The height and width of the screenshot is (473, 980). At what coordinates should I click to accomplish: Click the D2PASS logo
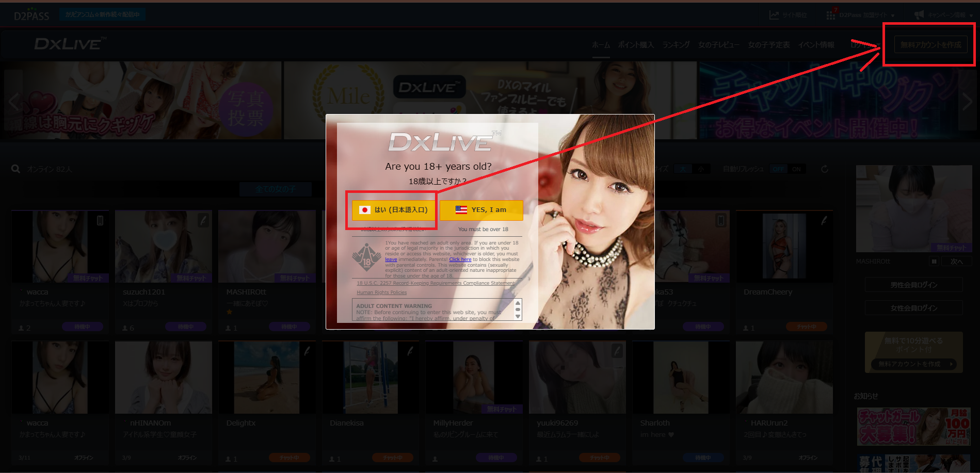point(31,15)
